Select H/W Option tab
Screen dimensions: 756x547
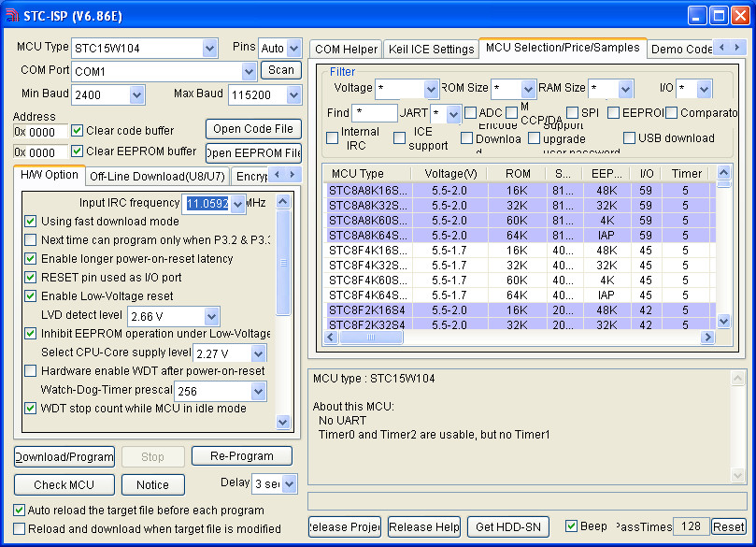50,175
